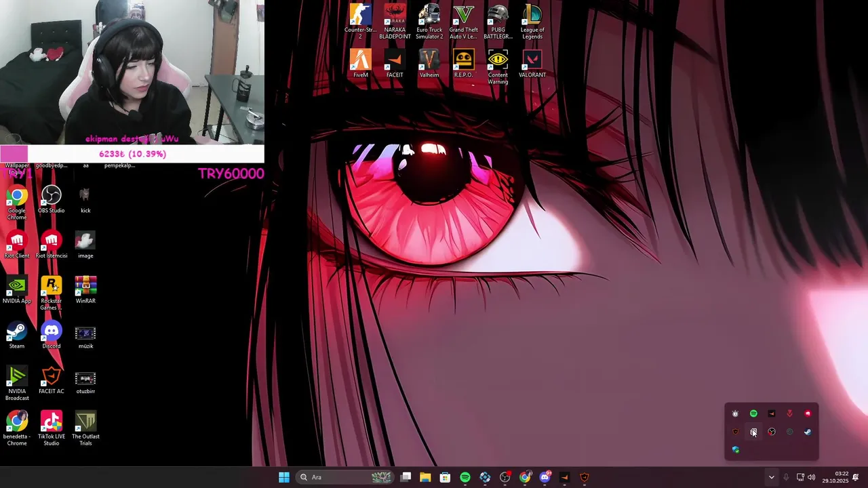Select Discord desktop shortcut
This screenshot has width=868, height=488.
(51, 335)
